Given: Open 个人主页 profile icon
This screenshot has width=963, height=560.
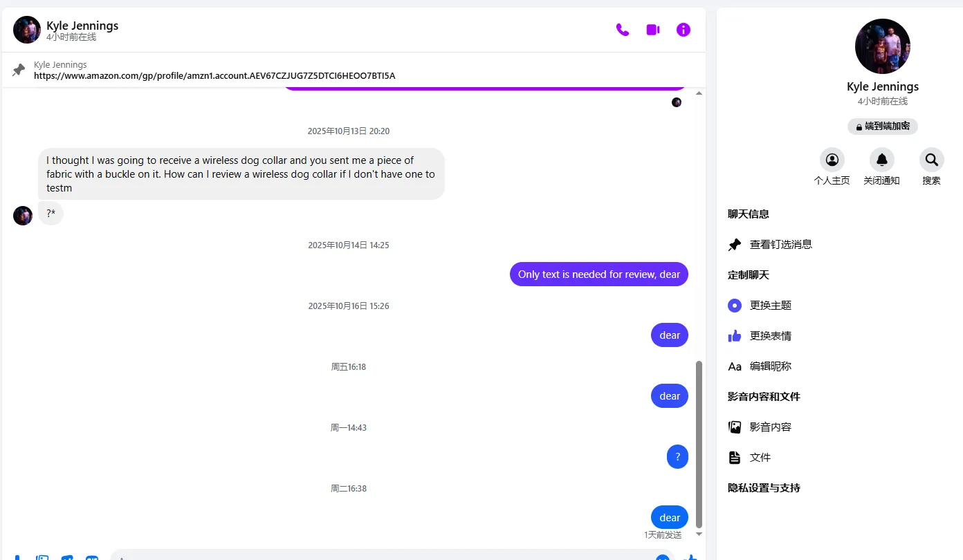Looking at the screenshot, I should click(832, 160).
